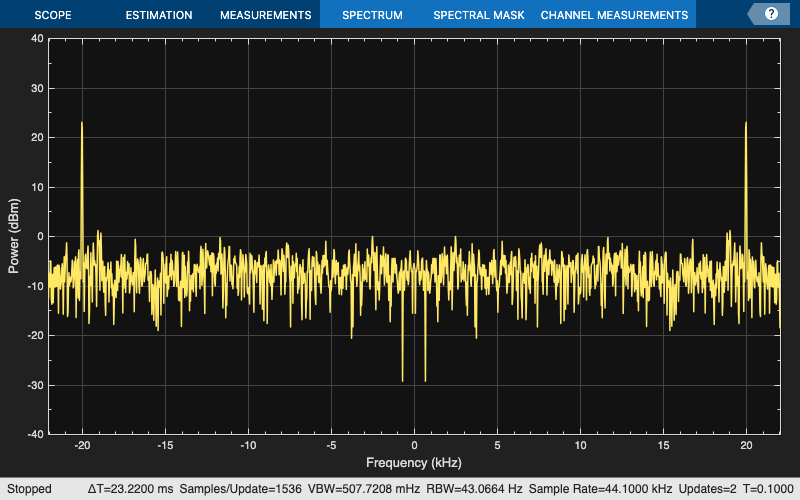Viewport: 800px width, 500px height.
Task: Go to the Spectrum tab
Action: [372, 15]
